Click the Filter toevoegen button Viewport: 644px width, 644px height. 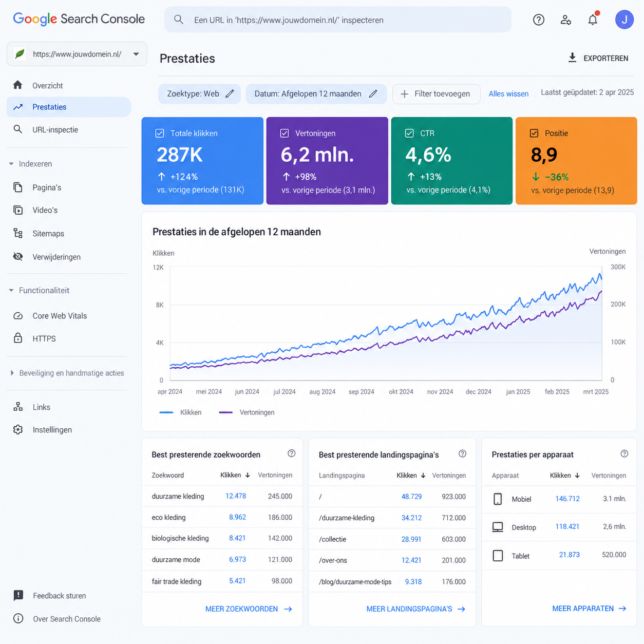pos(436,94)
